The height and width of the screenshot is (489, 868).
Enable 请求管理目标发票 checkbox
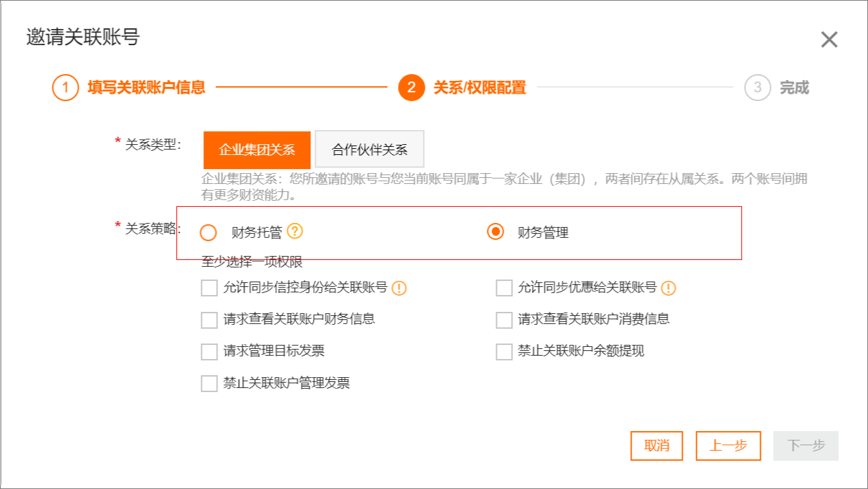click(x=209, y=352)
